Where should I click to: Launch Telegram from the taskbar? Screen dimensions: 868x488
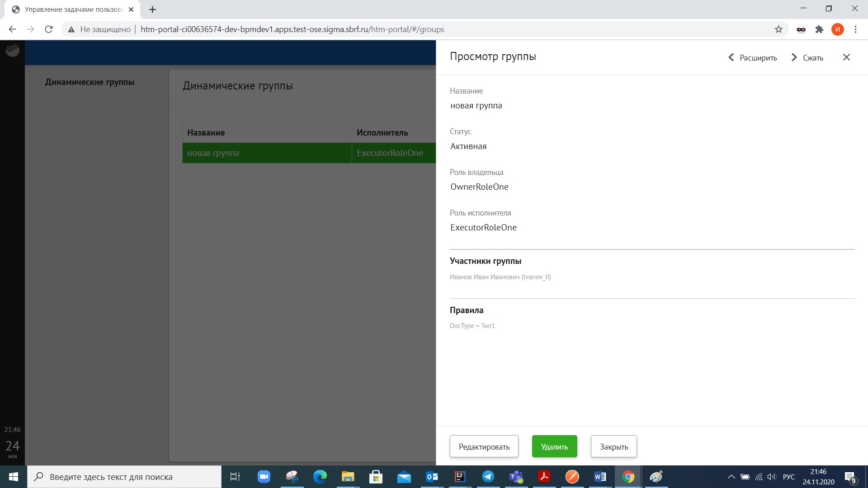pos(488,477)
